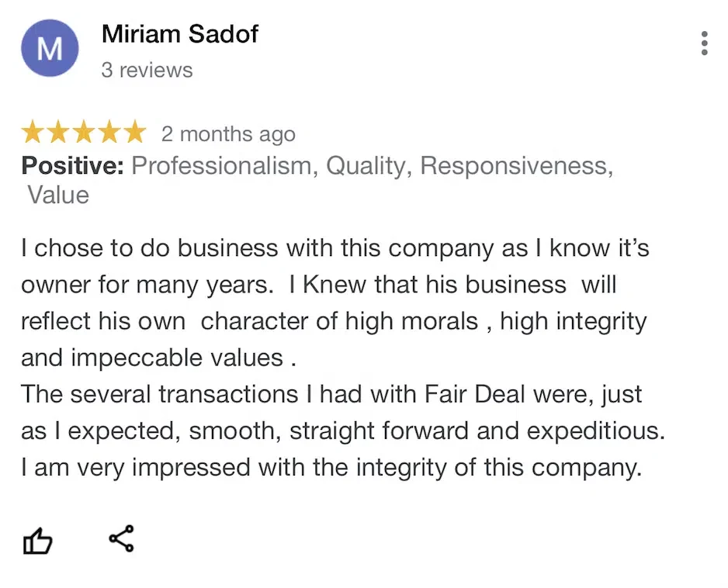
Task: Click the bold "Positive:" label
Action: click(x=72, y=166)
